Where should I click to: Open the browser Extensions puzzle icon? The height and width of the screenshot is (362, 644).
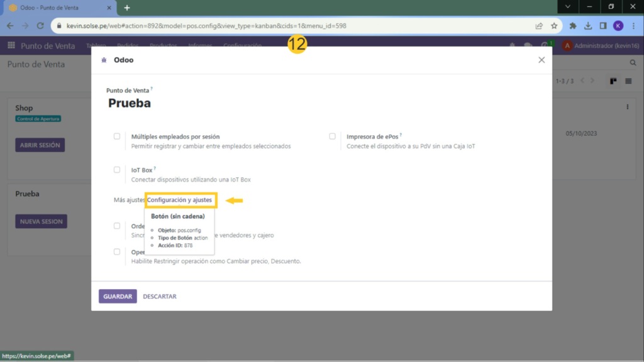573,26
